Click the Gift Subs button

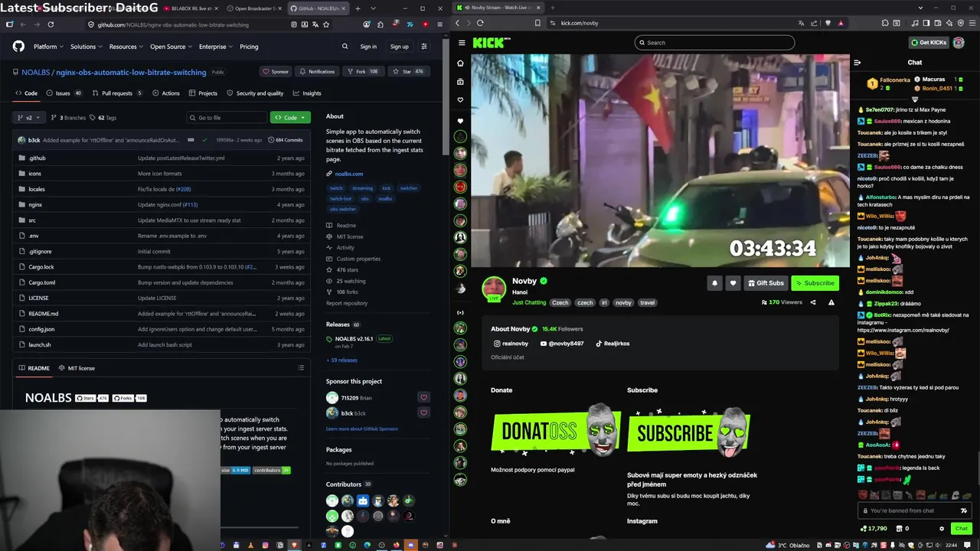[765, 283]
